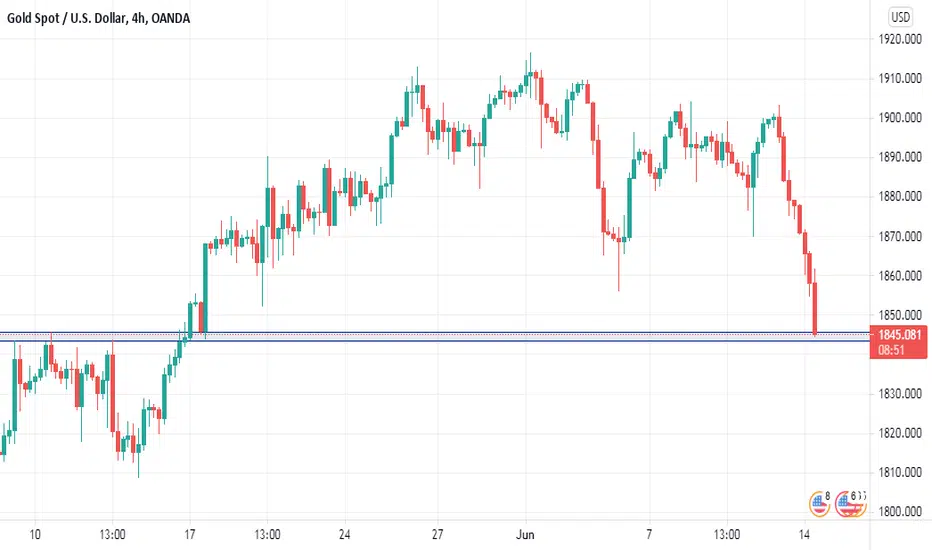932x550 pixels.
Task: Click the 24 date label on time axis
Action: tap(344, 535)
